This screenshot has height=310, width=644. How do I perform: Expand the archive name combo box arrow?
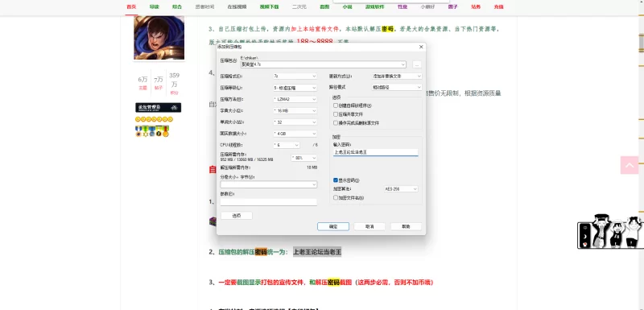pyautogui.click(x=403, y=64)
